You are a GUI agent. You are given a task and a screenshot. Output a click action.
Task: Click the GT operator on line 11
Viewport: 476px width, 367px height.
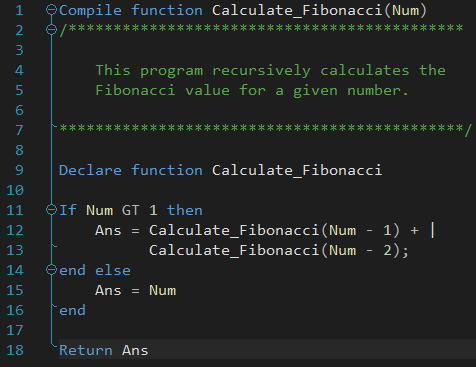(130, 210)
